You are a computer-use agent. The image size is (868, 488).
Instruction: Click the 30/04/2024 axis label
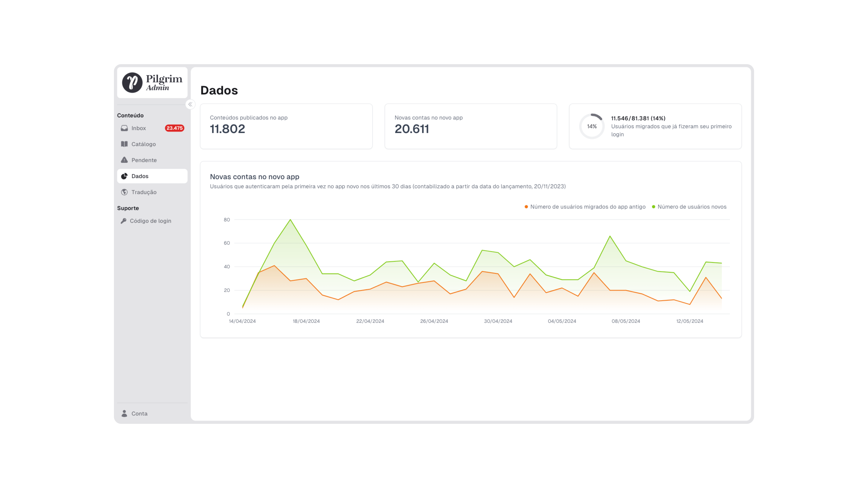click(x=498, y=321)
